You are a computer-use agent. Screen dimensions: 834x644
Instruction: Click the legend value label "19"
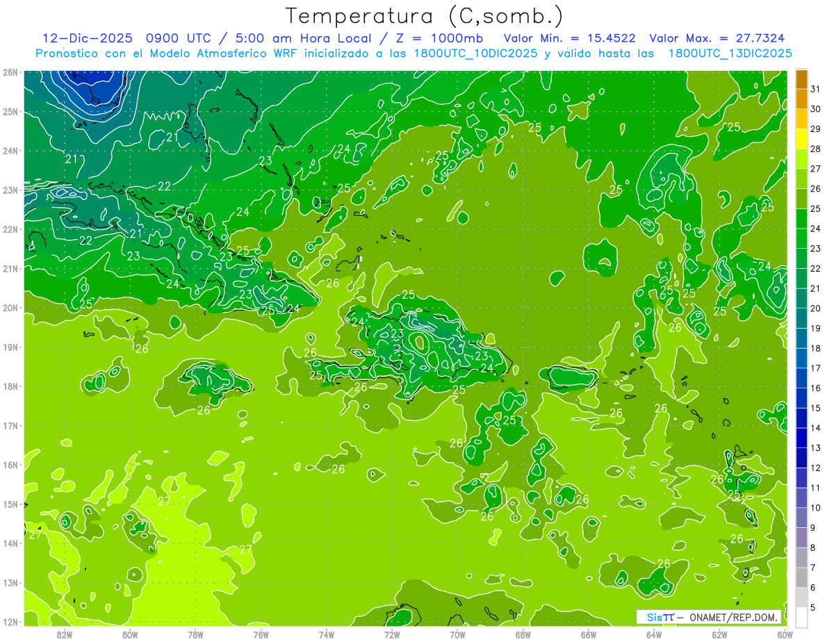[x=816, y=329]
